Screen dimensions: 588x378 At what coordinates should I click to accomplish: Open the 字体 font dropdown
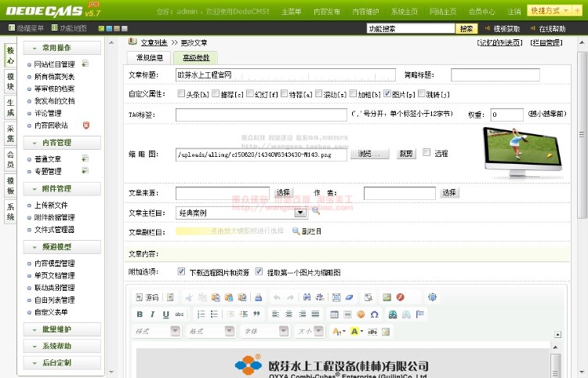tap(265, 331)
